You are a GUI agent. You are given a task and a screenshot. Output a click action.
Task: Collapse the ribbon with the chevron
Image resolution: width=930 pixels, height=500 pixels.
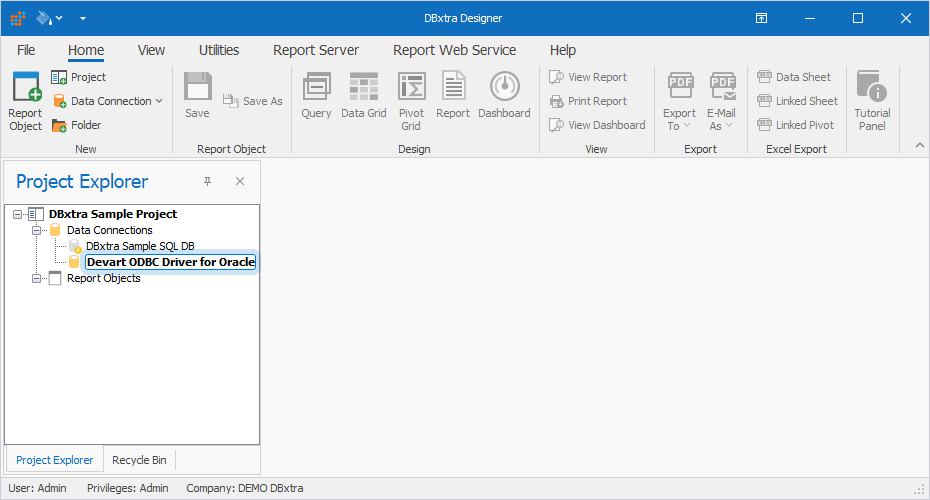(x=919, y=145)
